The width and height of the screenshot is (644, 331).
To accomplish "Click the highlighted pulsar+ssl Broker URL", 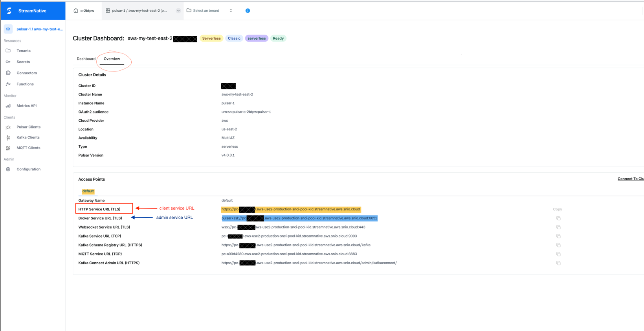I will pos(299,218).
